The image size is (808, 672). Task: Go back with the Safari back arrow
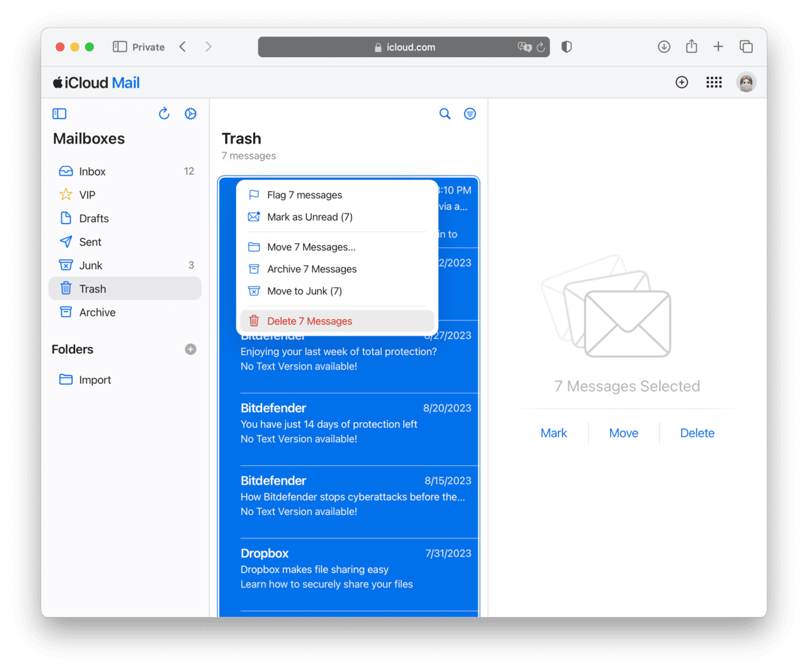pos(183,47)
